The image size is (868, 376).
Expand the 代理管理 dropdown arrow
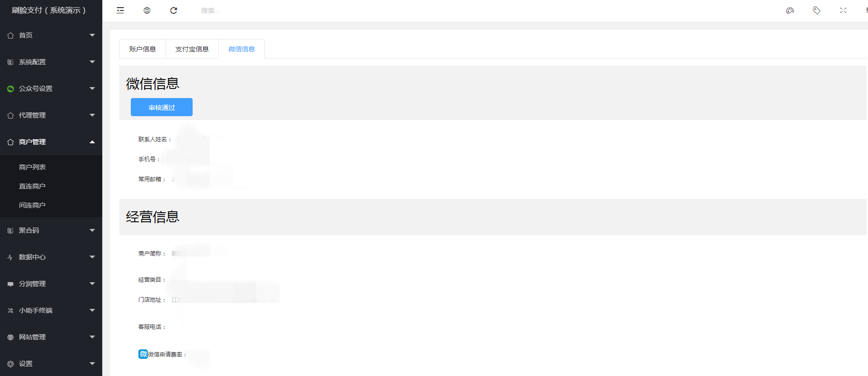[x=92, y=115]
